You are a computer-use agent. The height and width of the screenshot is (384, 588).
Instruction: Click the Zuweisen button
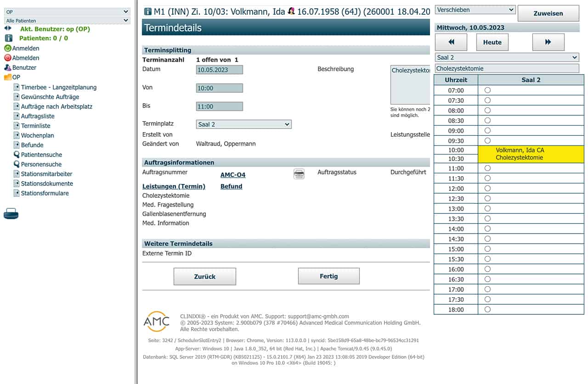(548, 13)
